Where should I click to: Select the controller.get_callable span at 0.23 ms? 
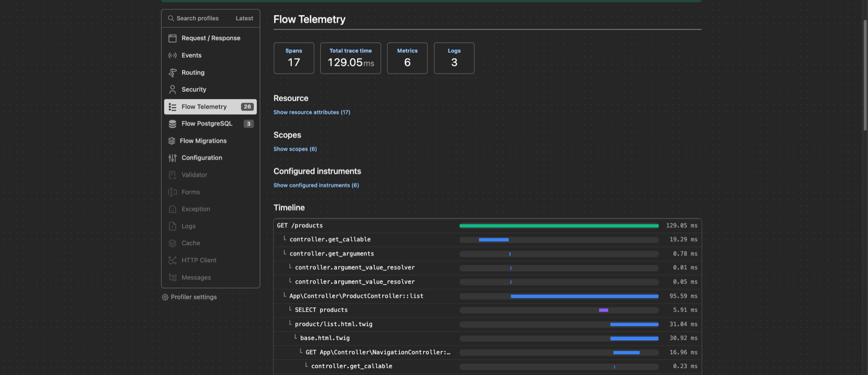pyautogui.click(x=488, y=366)
